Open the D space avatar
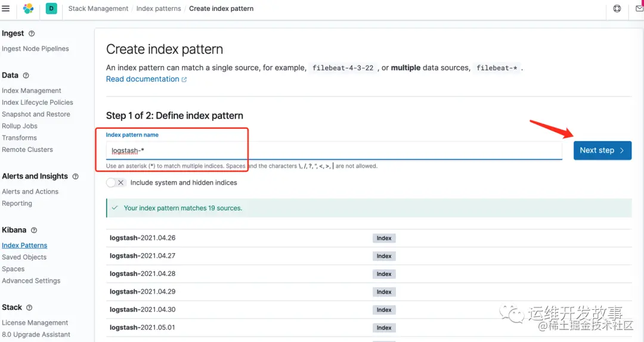This screenshot has height=342, width=644. (51, 8)
